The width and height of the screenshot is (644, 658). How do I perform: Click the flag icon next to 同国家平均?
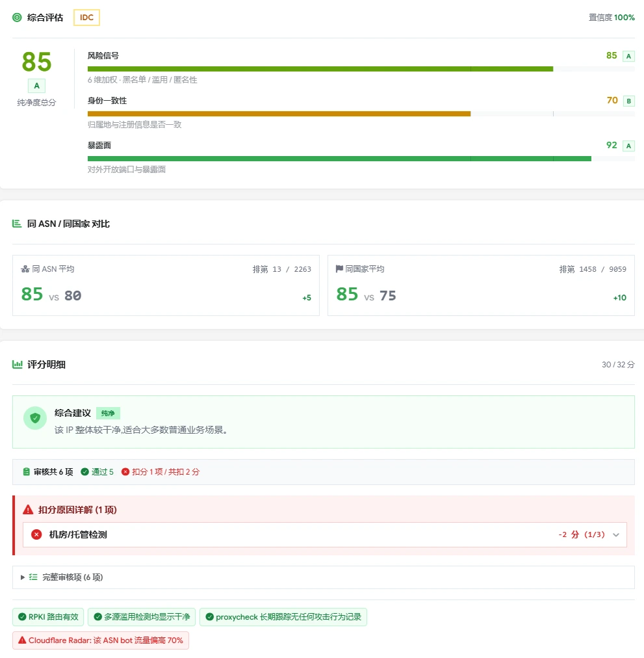pyautogui.click(x=339, y=269)
